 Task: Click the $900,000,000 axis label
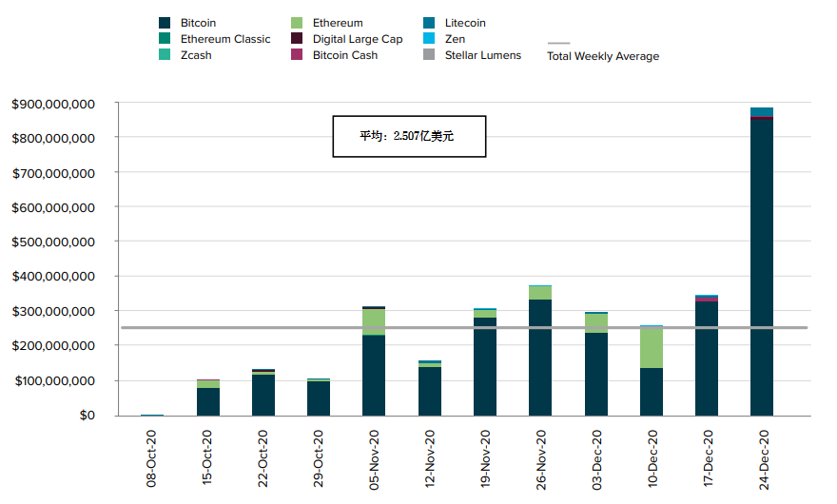point(53,104)
